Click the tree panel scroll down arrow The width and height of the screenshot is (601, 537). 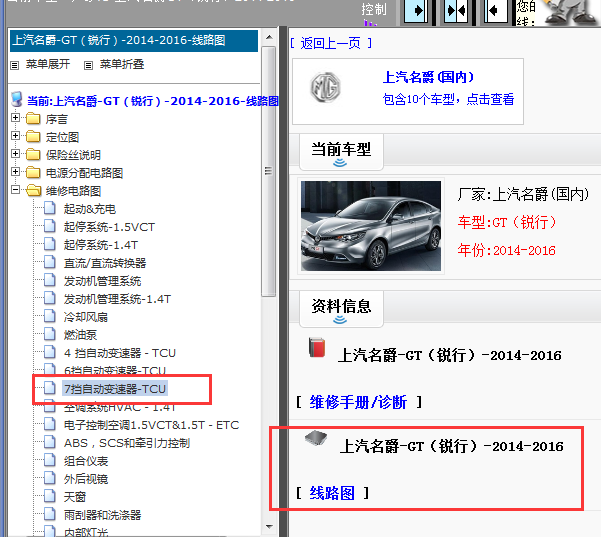269,527
